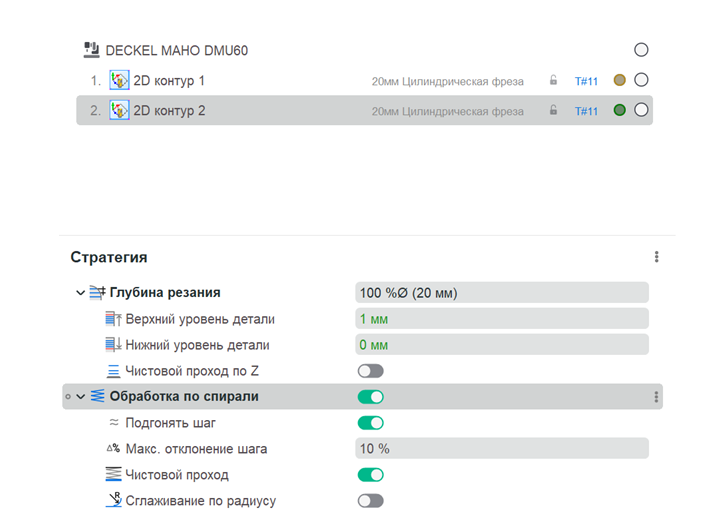Click the Чистовой проход по Z label

click(192, 371)
